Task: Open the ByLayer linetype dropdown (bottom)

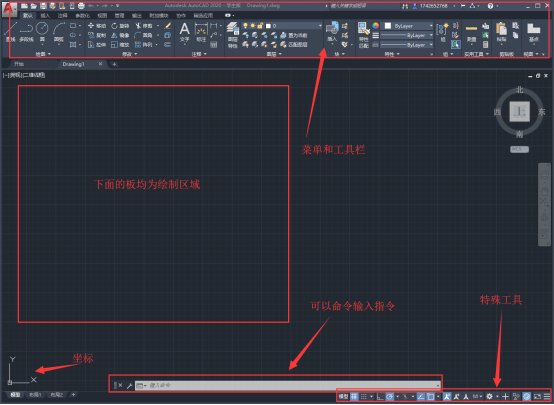Action: click(407, 45)
